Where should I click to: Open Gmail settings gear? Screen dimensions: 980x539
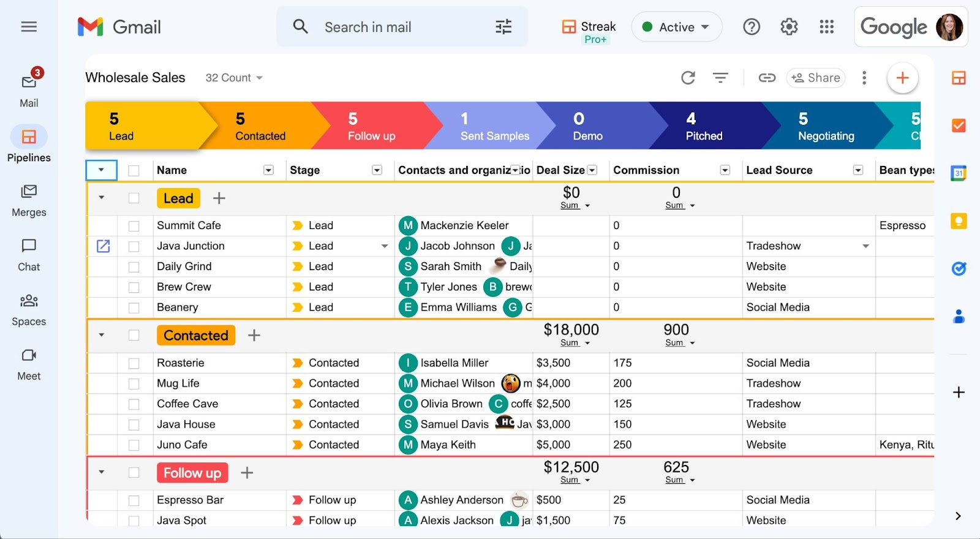[x=789, y=27]
